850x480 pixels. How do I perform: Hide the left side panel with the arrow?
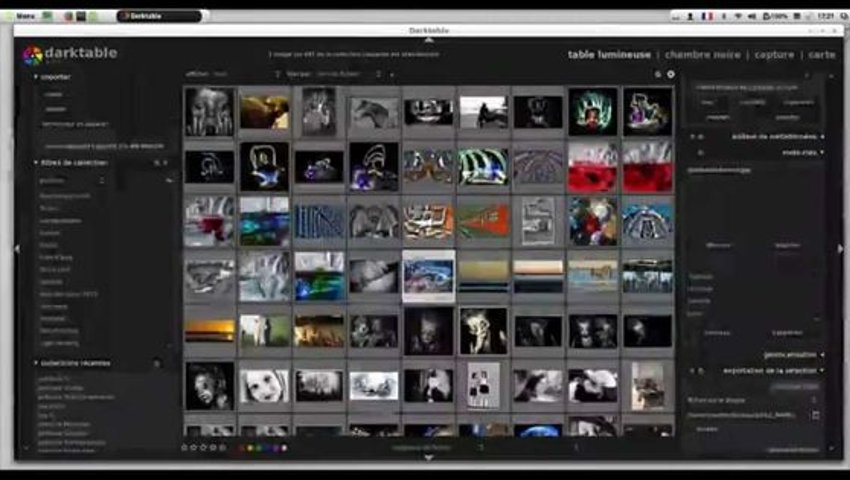pyautogui.click(x=17, y=249)
